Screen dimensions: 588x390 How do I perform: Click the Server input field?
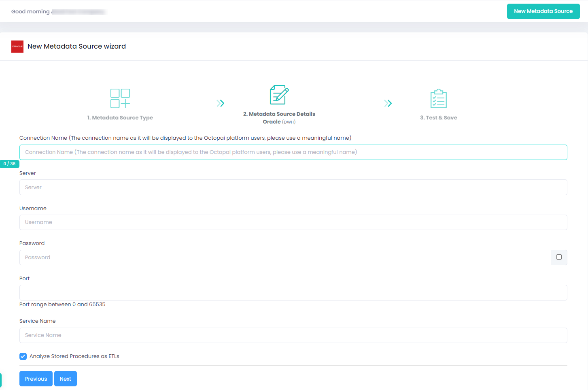[x=293, y=187]
